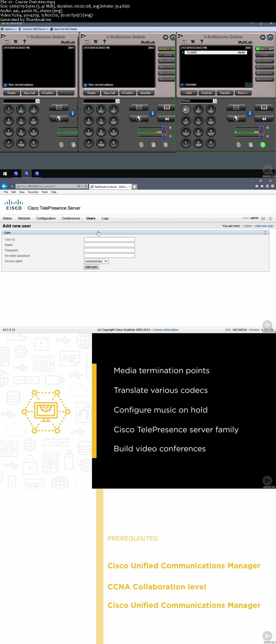
Task: Open the address bar search dropdown arrow
Action: point(82,186)
